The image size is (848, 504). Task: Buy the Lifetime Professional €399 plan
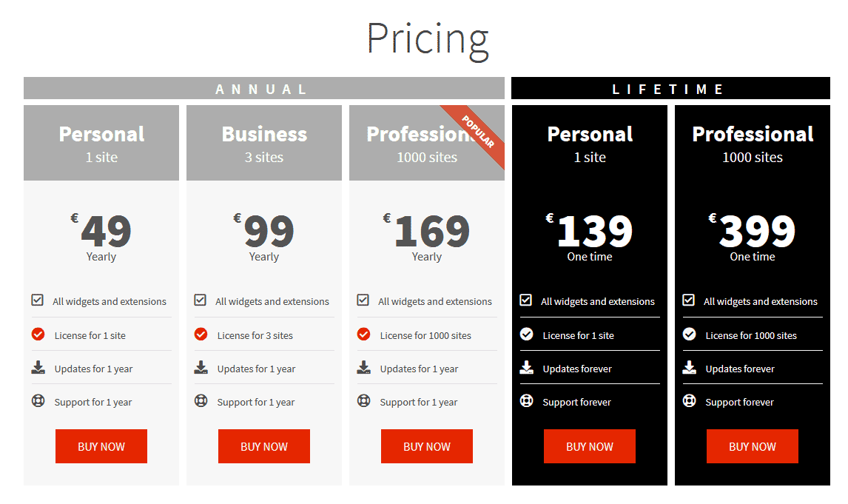(753, 446)
